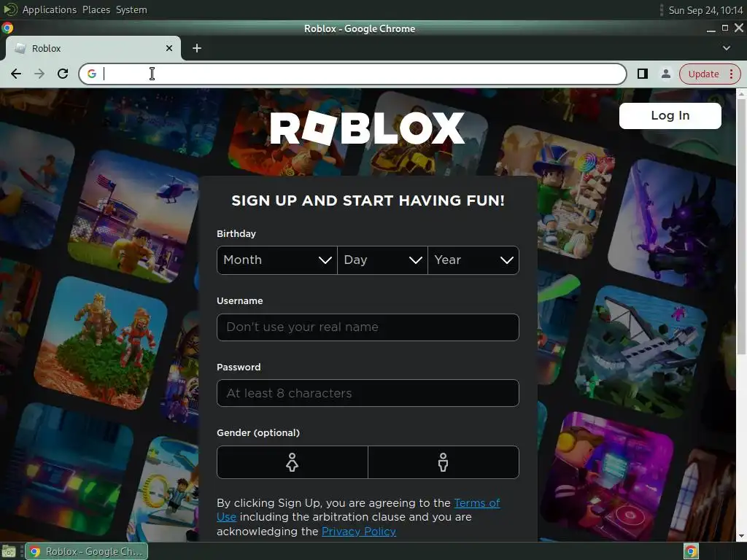Click the crashed airplane game thumbnail
747x560 pixels.
(x=640, y=351)
